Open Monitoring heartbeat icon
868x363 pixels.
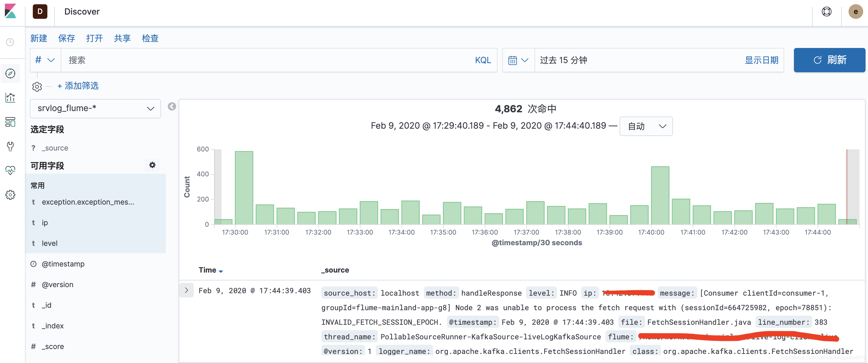[10, 170]
